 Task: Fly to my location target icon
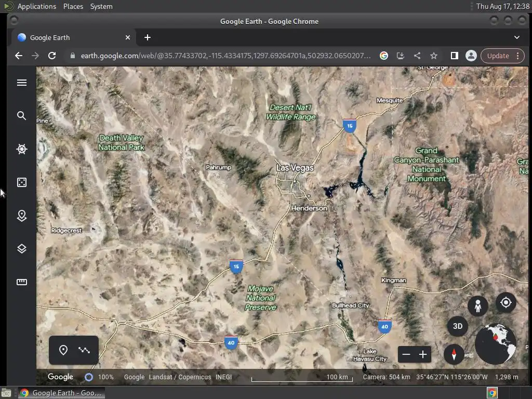click(x=506, y=302)
